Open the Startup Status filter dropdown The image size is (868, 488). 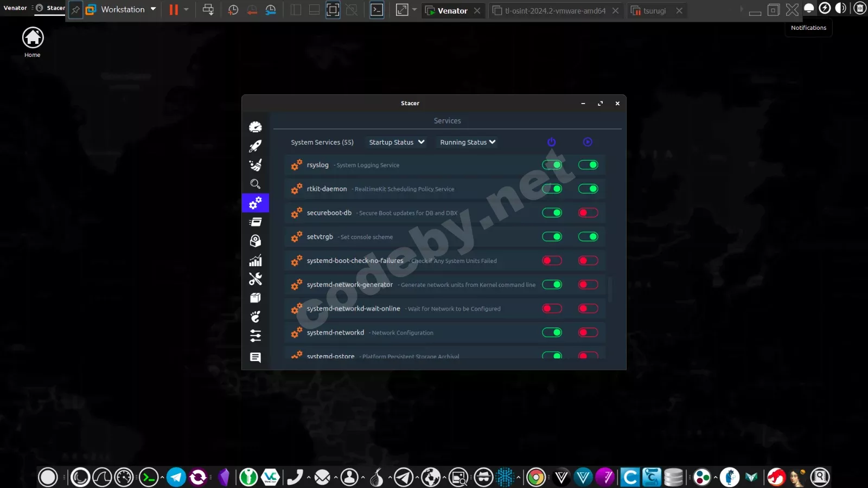tap(397, 142)
